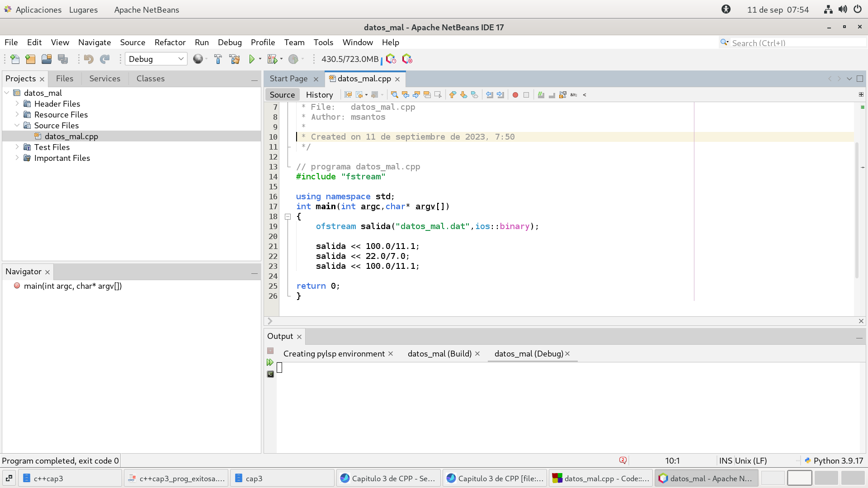Collapse the Source Files tree node
Screen dimensions: 868x488
click(17, 125)
